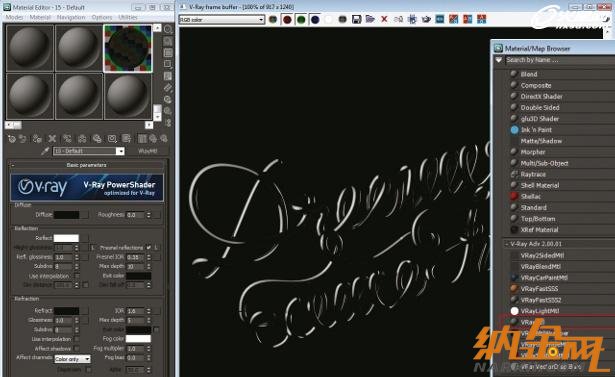This screenshot has width=615, height=377.
Task: Toggle alpha channel white circle in frame buffer
Action: coord(329,19)
